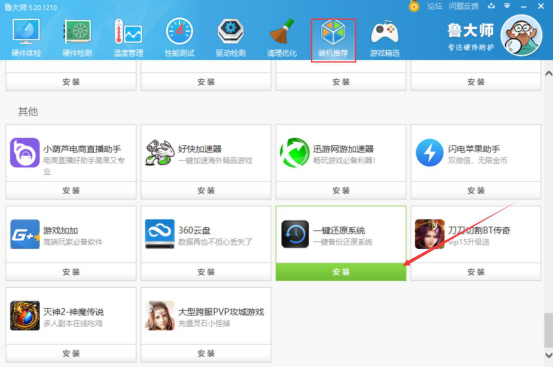
Task: Open the 问题反馈 link
Action: [x=463, y=6]
